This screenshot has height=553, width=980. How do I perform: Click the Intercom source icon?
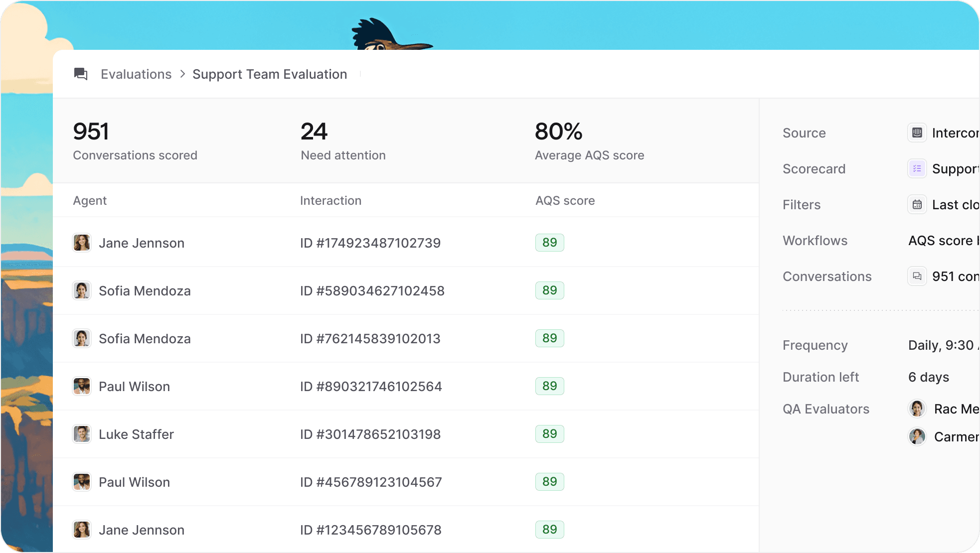coord(917,133)
